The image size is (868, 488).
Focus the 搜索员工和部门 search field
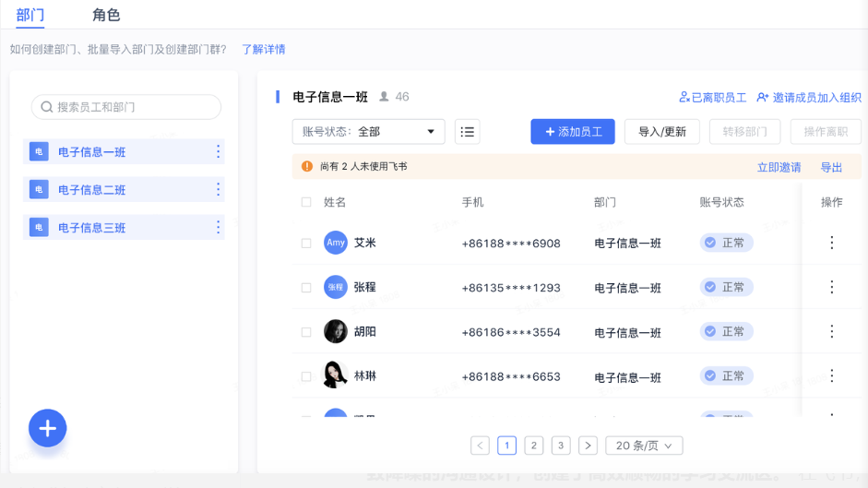[x=126, y=107]
